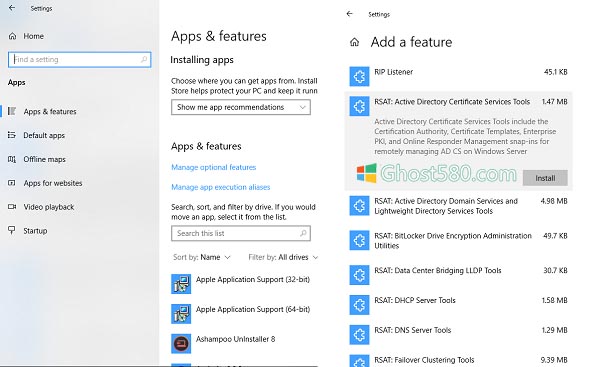Click the Data Center Bridging LLDP Tools icon
The image size is (600, 367).
click(x=359, y=275)
